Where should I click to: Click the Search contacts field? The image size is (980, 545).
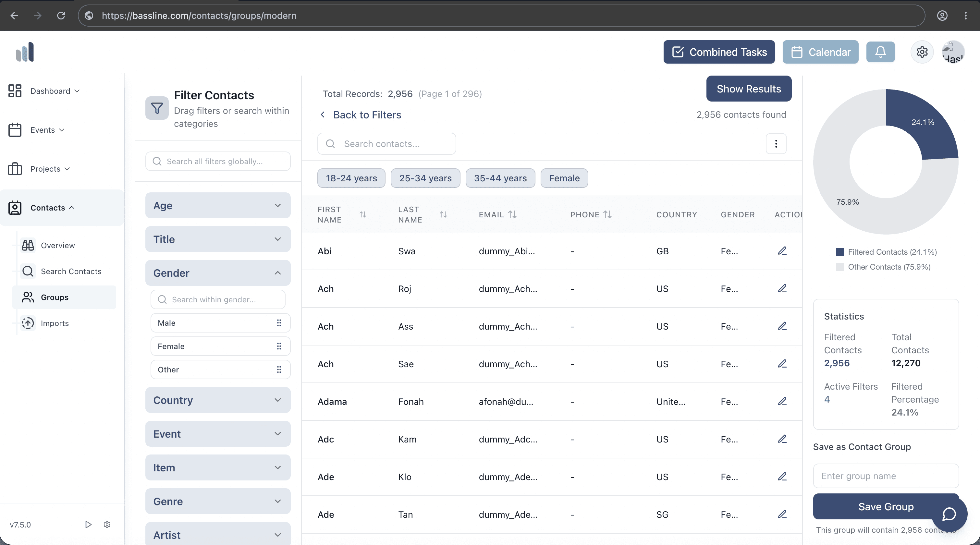386,144
